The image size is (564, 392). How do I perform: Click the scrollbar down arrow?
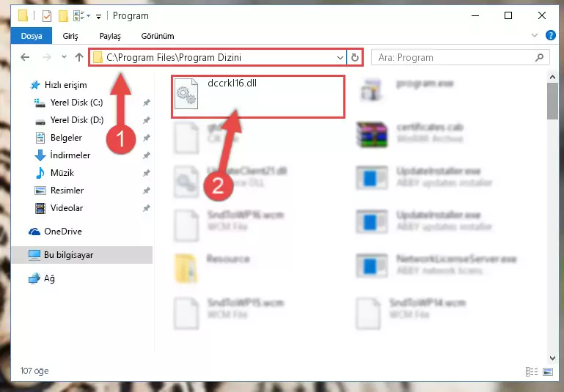point(552,358)
